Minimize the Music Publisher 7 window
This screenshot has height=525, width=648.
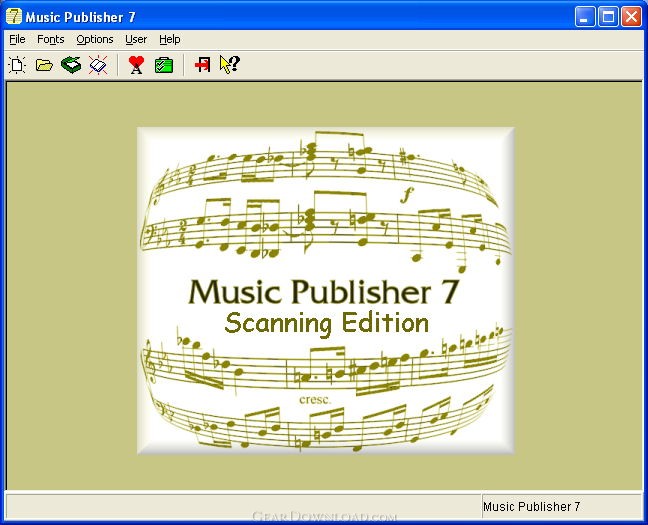coord(585,17)
